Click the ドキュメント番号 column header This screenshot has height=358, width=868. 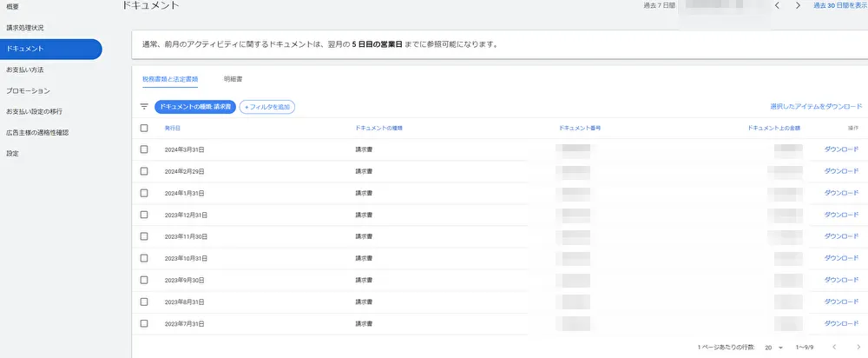[580, 128]
